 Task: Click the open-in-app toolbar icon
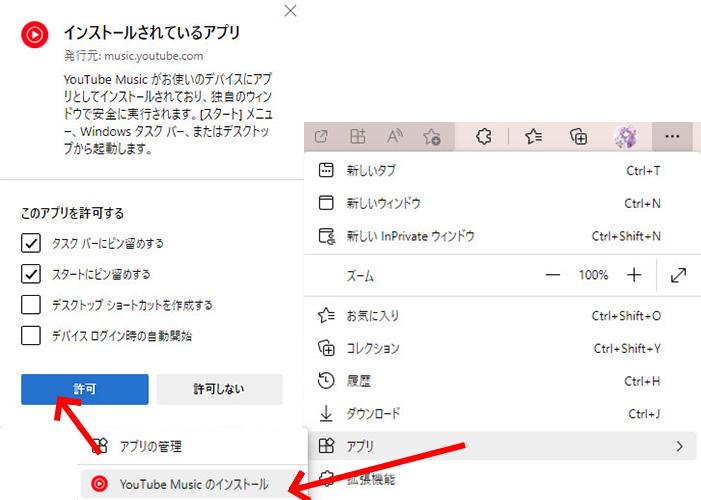[321, 136]
